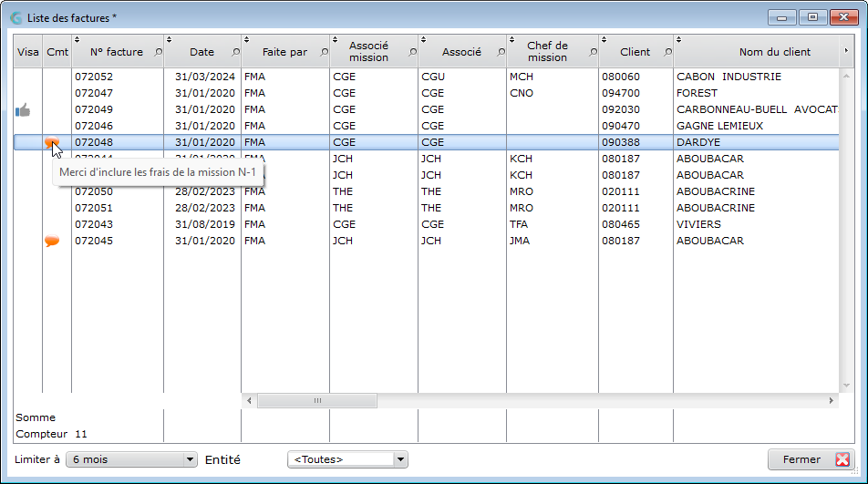Image resolution: width=868 pixels, height=484 pixels.
Task: Click the horizontal scrollbar right arrow
Action: point(831,400)
